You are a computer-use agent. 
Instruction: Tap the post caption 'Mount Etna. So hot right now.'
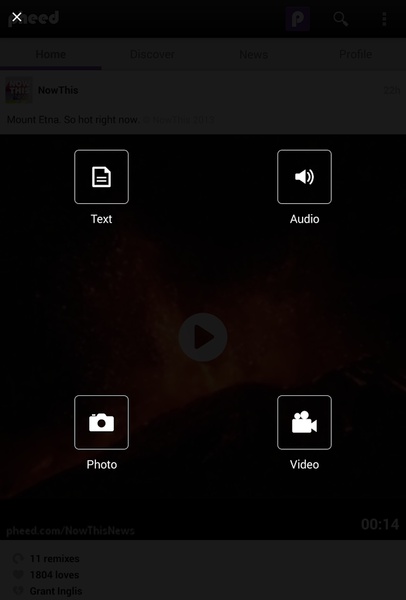tap(73, 120)
